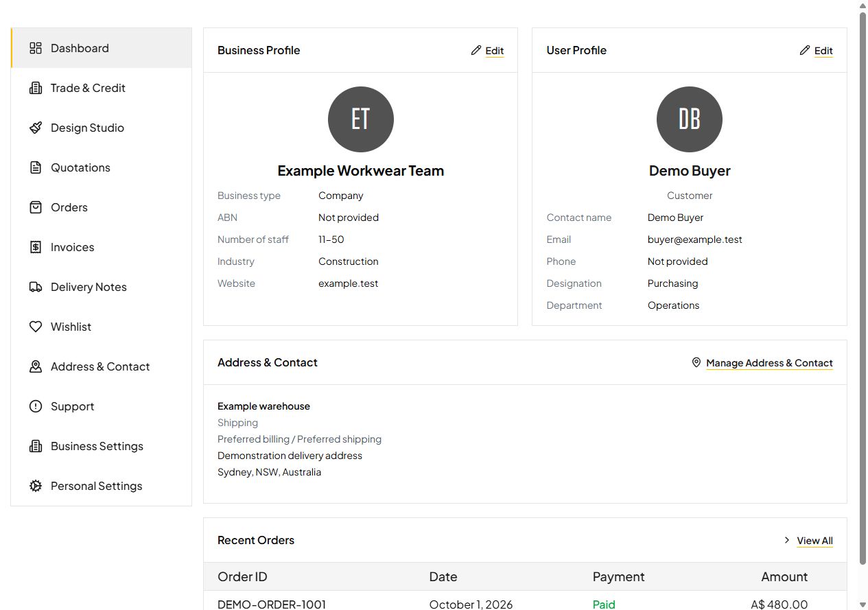This screenshot has width=868, height=610.
Task: Click Demonstration delivery address line
Action: click(x=290, y=456)
